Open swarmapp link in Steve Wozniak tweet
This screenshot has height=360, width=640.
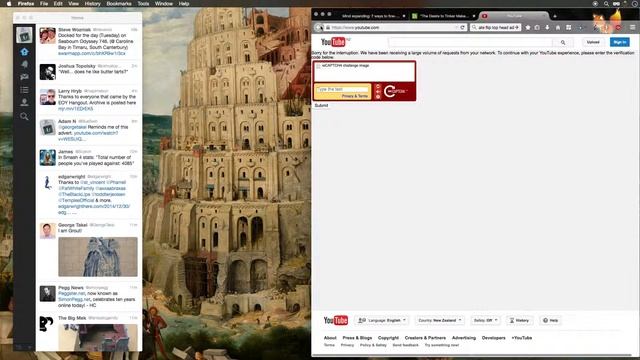point(91,53)
